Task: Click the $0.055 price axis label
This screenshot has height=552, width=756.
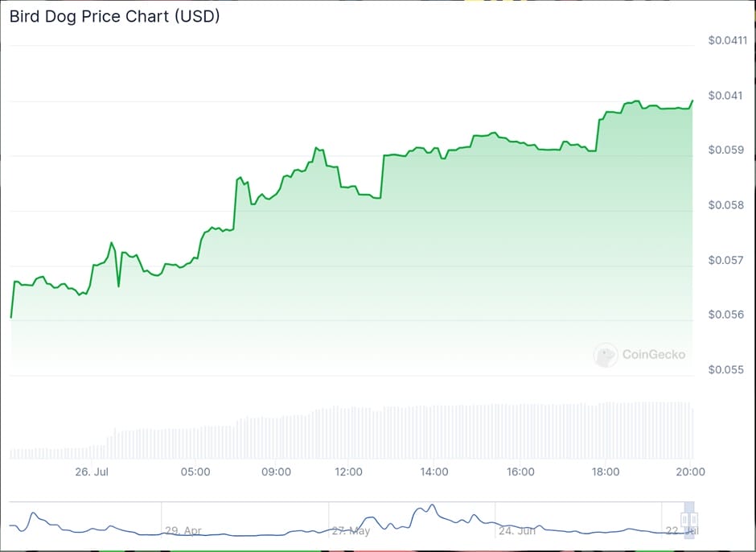Action: click(x=725, y=370)
